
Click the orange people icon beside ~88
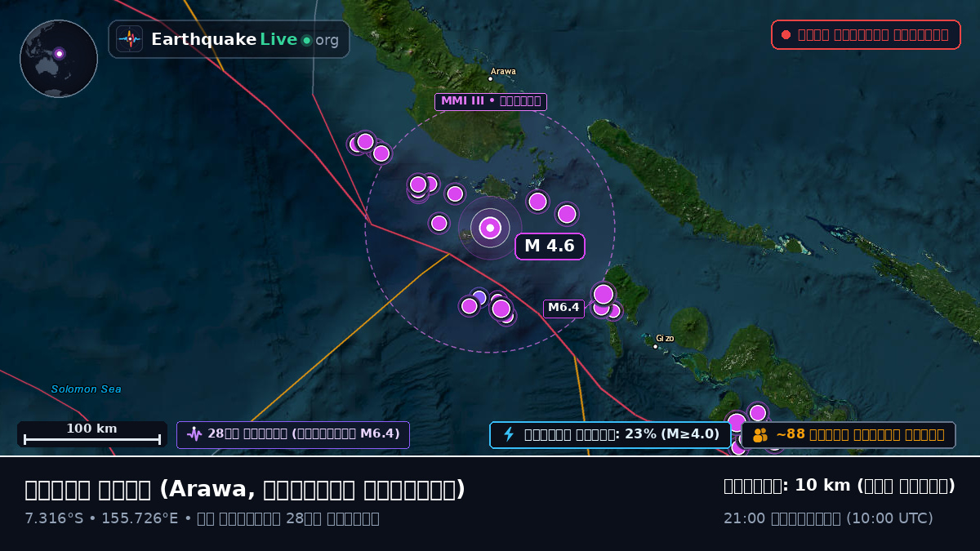point(760,435)
